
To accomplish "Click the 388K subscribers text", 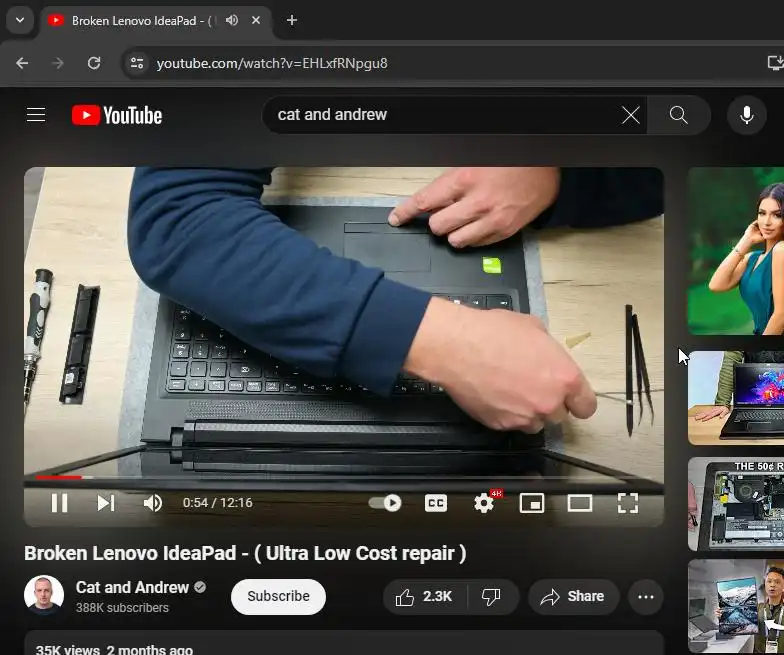I will click(x=122, y=608).
